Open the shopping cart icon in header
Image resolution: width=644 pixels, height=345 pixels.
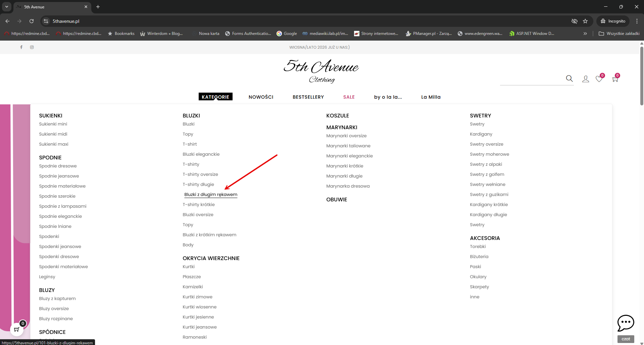[615, 79]
